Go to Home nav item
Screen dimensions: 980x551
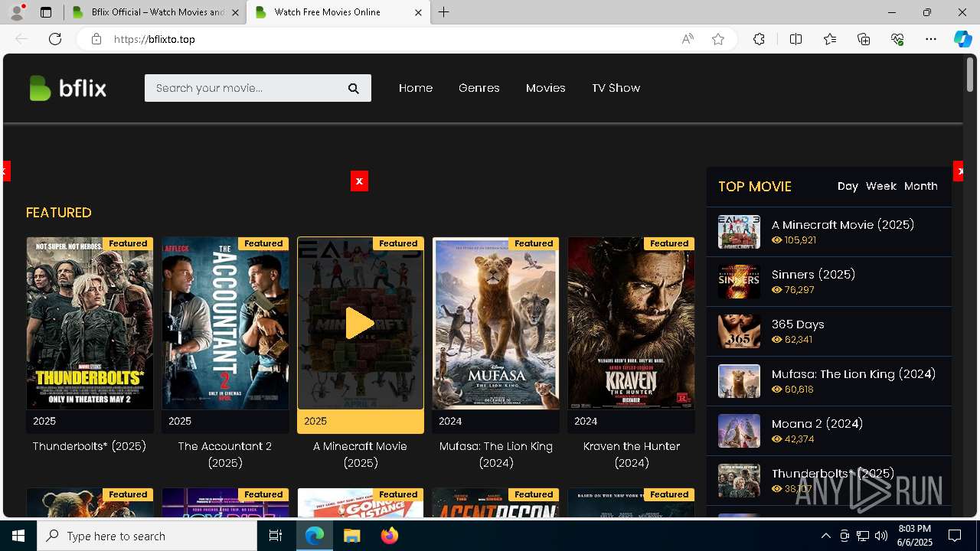(416, 88)
